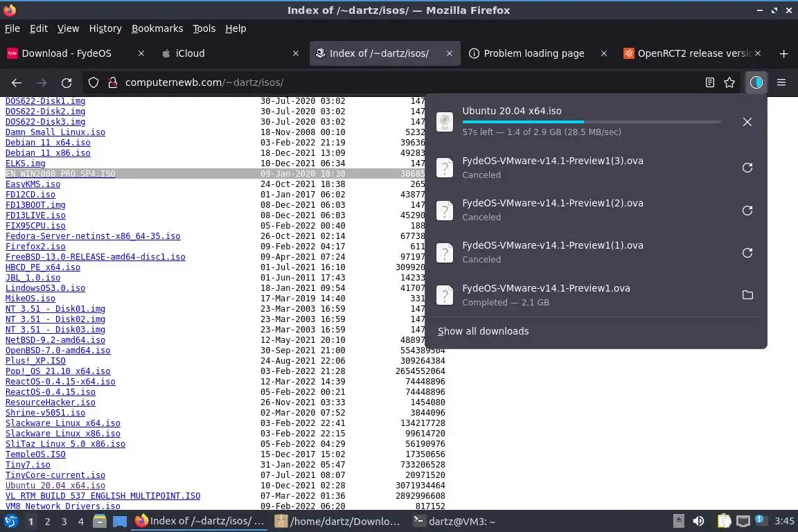The height and width of the screenshot is (532, 798).
Task: Open /home/dartz/Downloads taskbar window
Action: point(337,522)
